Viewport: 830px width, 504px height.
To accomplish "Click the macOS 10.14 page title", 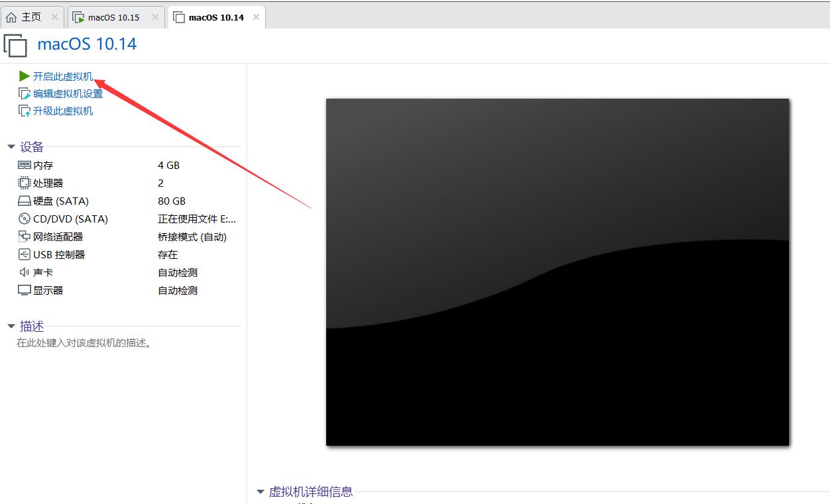I will (87, 44).
